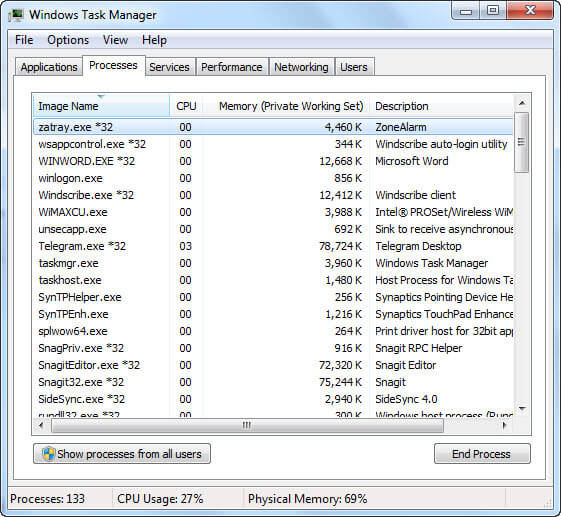Click the ZoneAlarm description cell
561x517 pixels.
(401, 127)
